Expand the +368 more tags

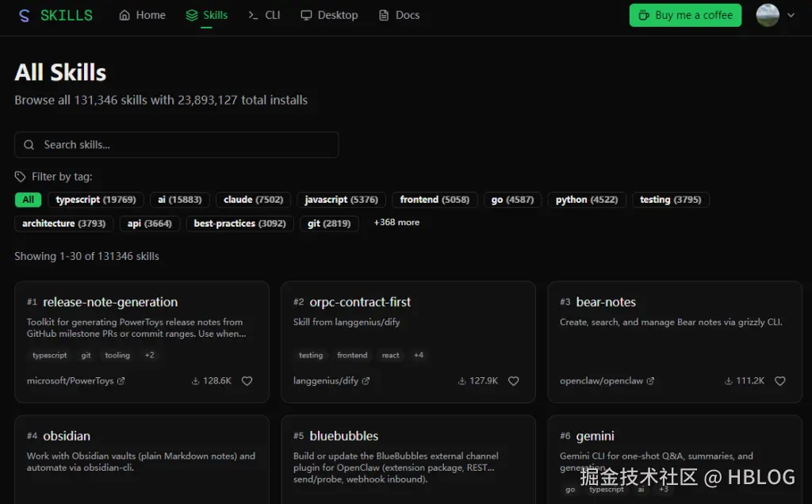(396, 223)
